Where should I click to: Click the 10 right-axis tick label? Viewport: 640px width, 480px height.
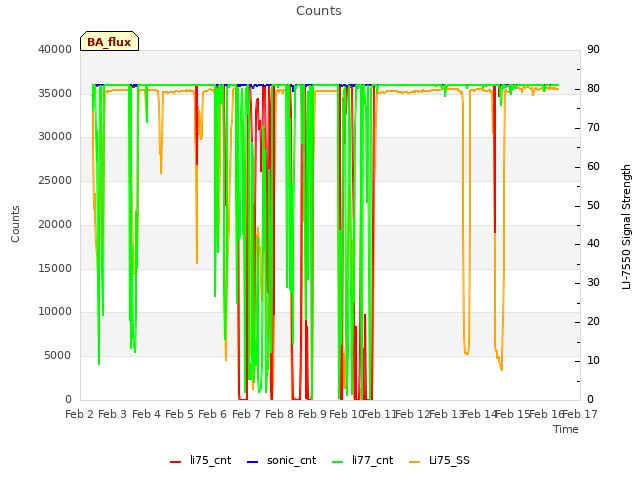pyautogui.click(x=593, y=360)
